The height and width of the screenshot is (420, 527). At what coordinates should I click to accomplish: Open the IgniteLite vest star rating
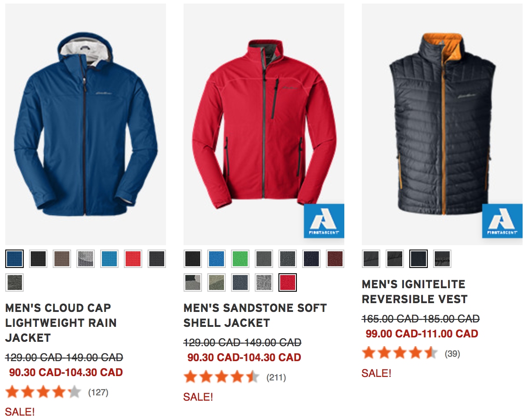(x=400, y=353)
